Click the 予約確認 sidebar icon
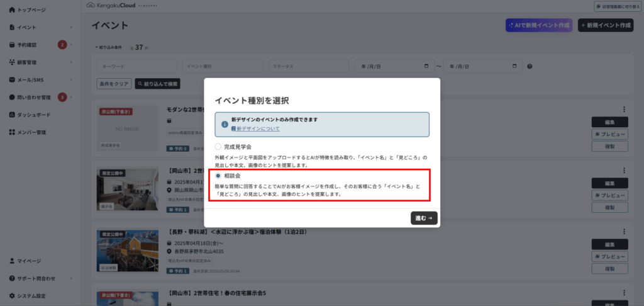644x306 pixels. click(12, 45)
